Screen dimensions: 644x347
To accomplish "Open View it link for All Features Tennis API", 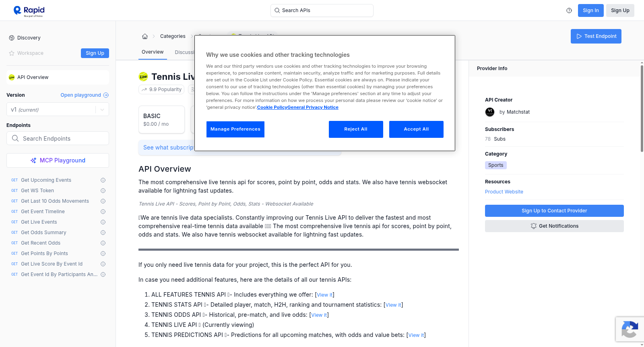I will coord(325,295).
